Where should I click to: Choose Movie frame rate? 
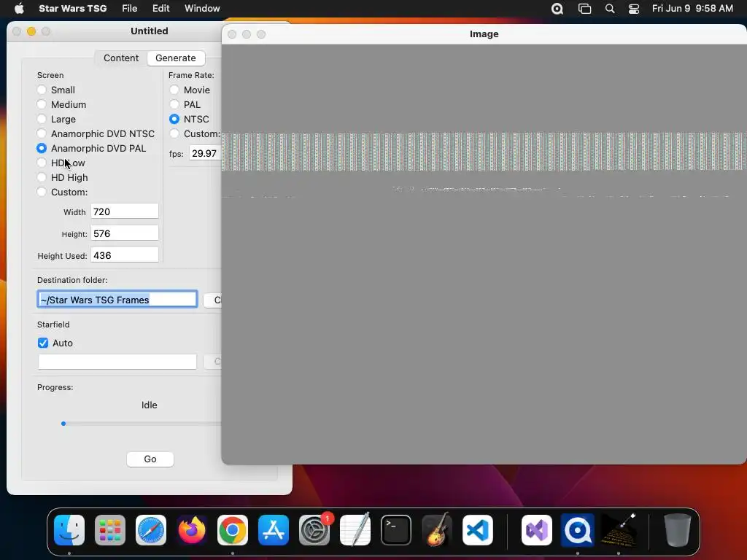point(174,90)
